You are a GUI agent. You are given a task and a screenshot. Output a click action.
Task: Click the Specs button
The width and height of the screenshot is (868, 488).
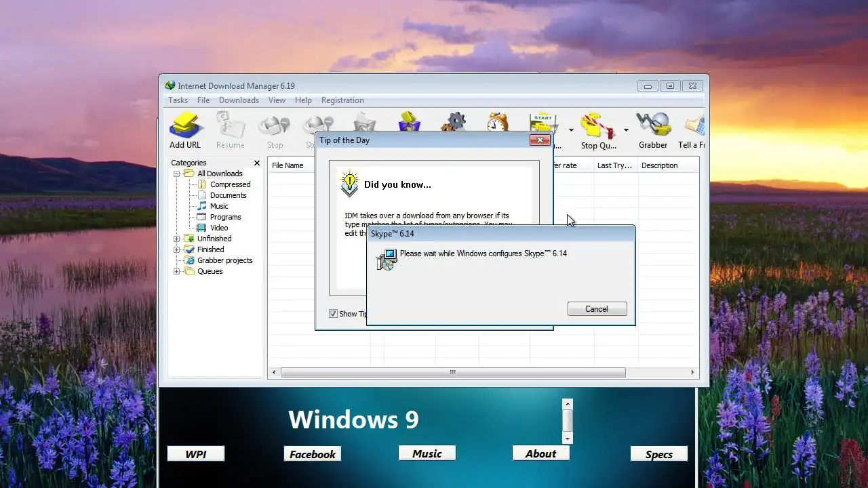coord(659,454)
